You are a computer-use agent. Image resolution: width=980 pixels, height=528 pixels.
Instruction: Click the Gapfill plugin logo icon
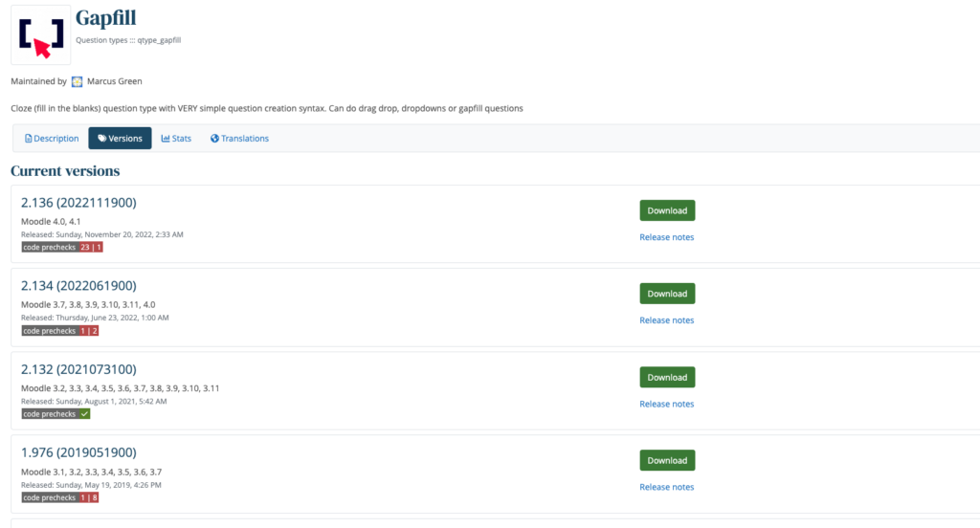(40, 35)
